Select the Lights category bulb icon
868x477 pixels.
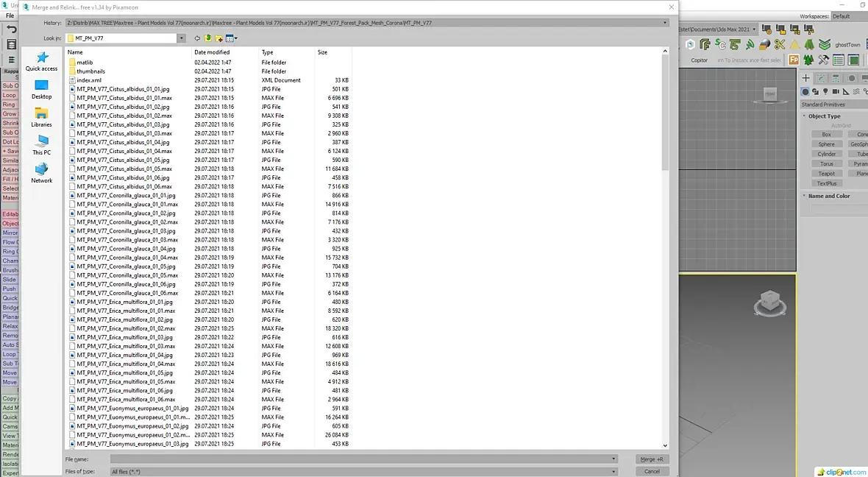click(825, 91)
